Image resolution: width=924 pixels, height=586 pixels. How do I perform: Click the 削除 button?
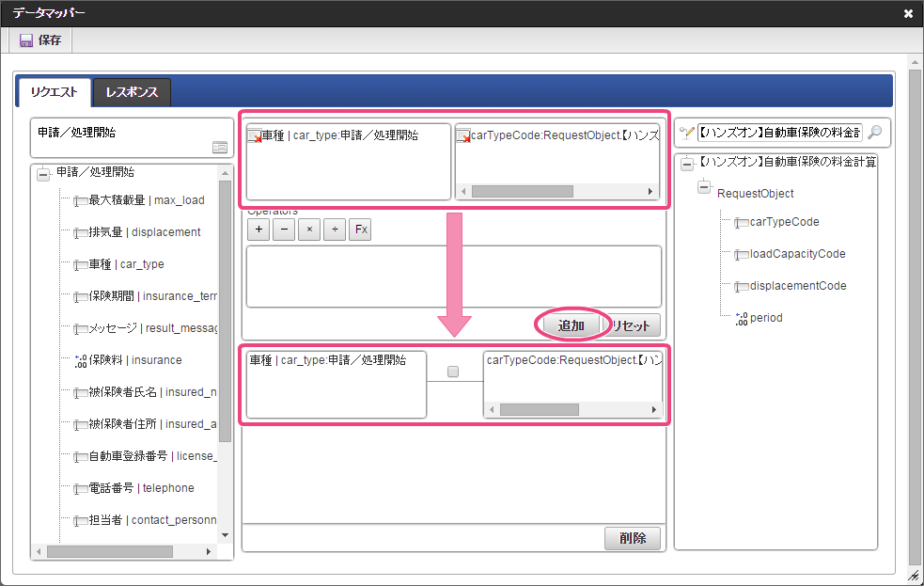point(633,538)
